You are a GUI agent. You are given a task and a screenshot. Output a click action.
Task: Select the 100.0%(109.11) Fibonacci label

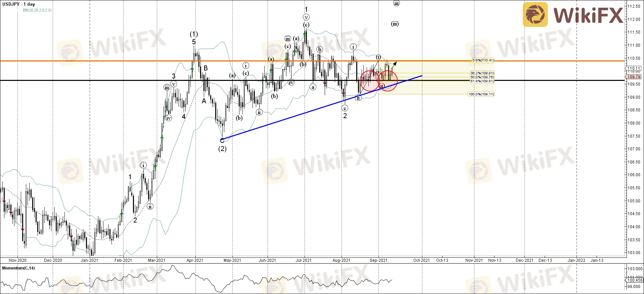click(481, 94)
